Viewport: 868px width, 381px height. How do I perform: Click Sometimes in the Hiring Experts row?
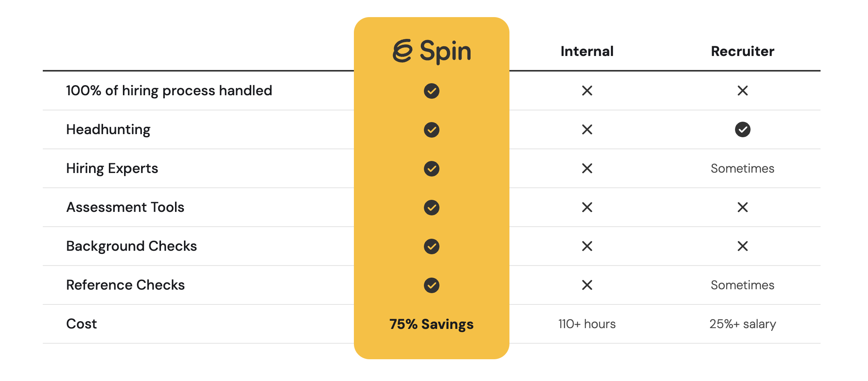(742, 168)
